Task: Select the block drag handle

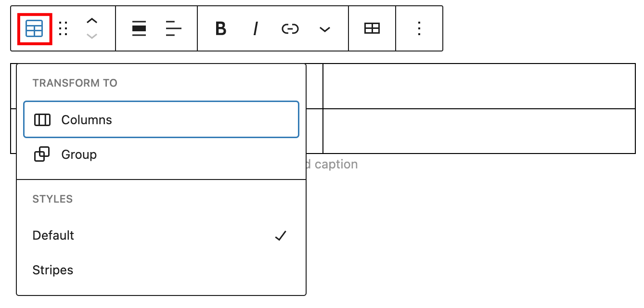Action: click(x=63, y=28)
